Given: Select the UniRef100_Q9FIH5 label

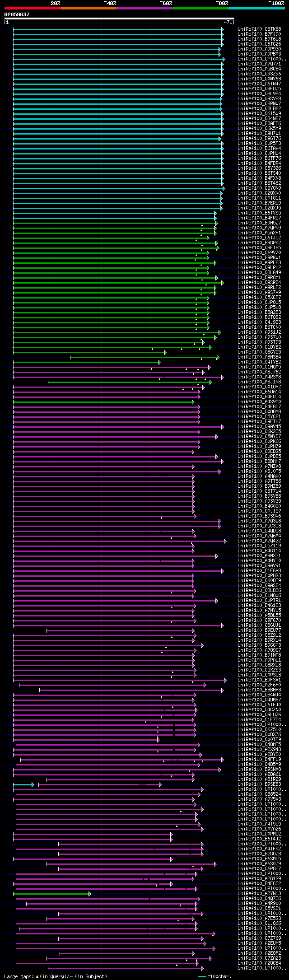Looking at the screenshot, I should click(x=259, y=248).
